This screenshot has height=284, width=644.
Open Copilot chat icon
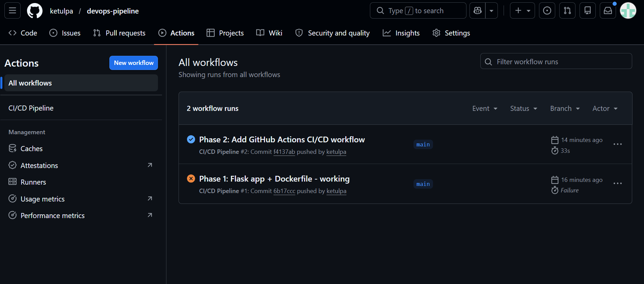point(478,10)
